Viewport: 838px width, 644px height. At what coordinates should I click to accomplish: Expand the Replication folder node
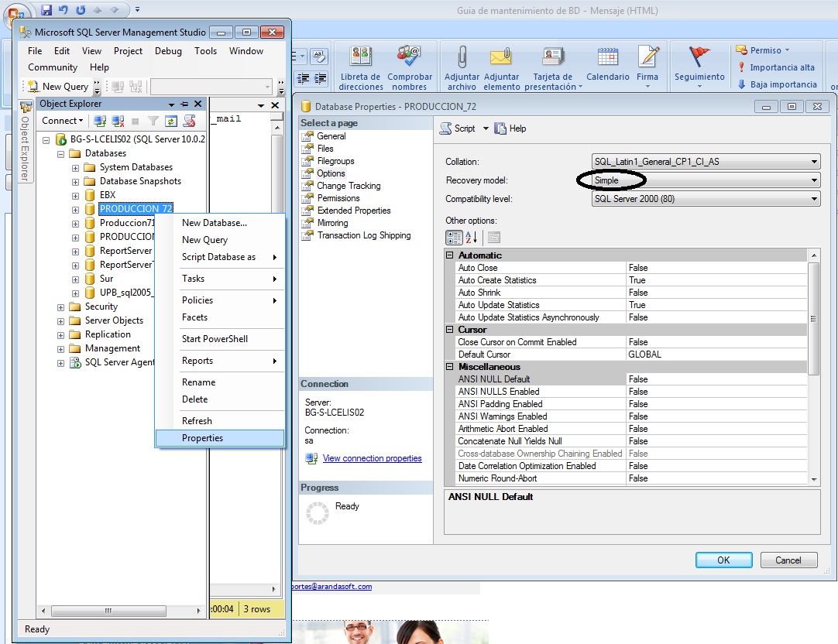coord(60,335)
